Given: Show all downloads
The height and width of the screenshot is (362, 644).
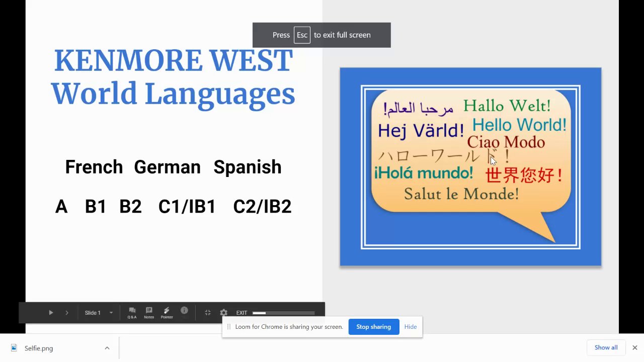Looking at the screenshot, I should click(x=606, y=347).
